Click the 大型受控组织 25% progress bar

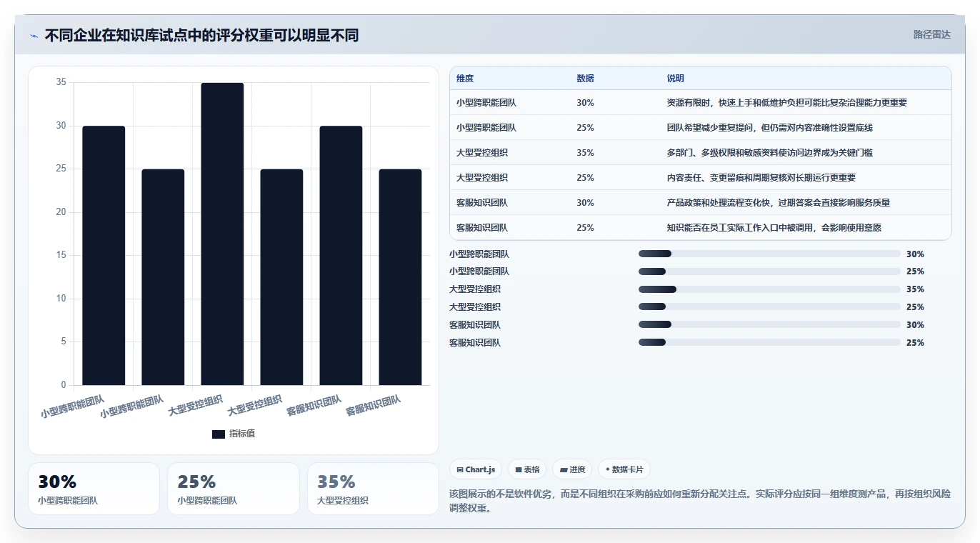coord(769,307)
